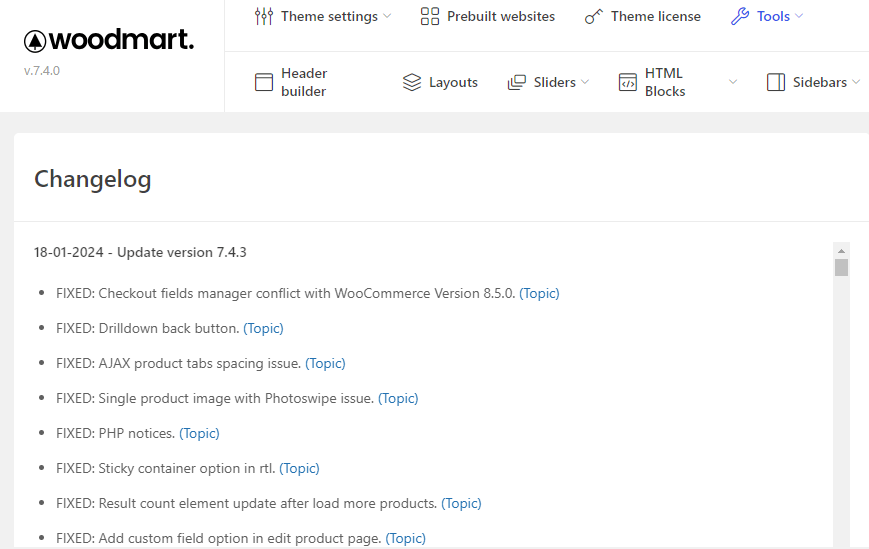Screen dimensions: 869x549
Task: Click the Sidebars panel icon
Action: (x=776, y=82)
